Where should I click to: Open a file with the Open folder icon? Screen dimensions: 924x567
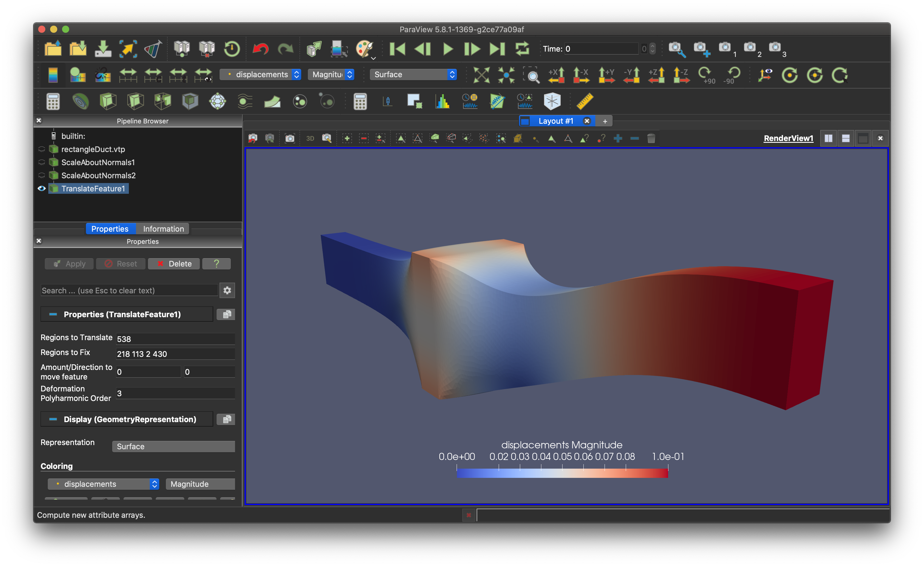coord(53,49)
